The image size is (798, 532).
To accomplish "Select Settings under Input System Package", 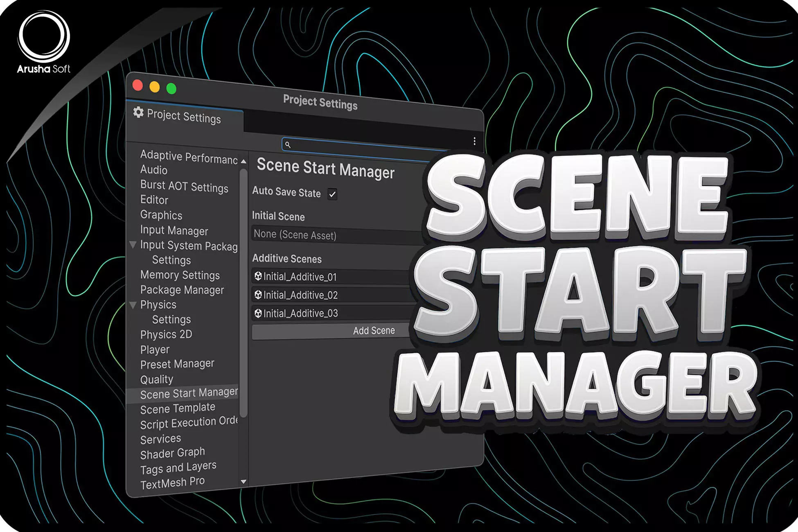I will (171, 260).
